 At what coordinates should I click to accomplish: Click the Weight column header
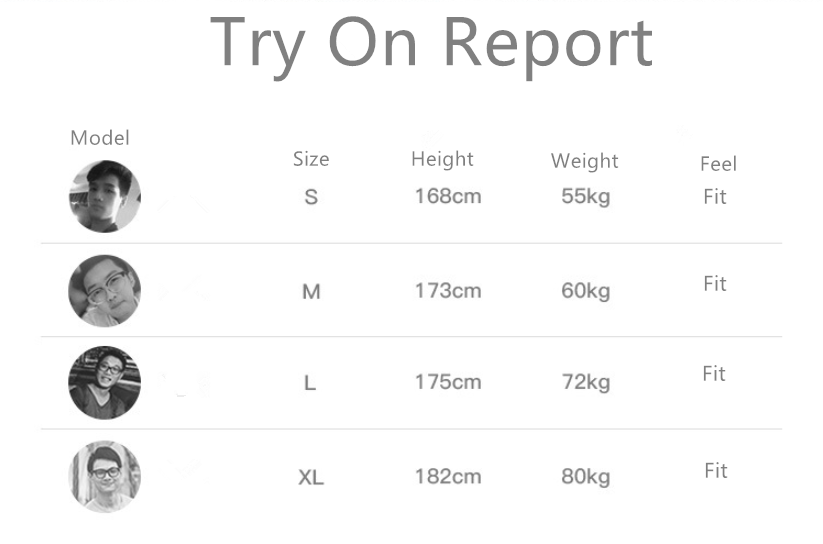[584, 161]
